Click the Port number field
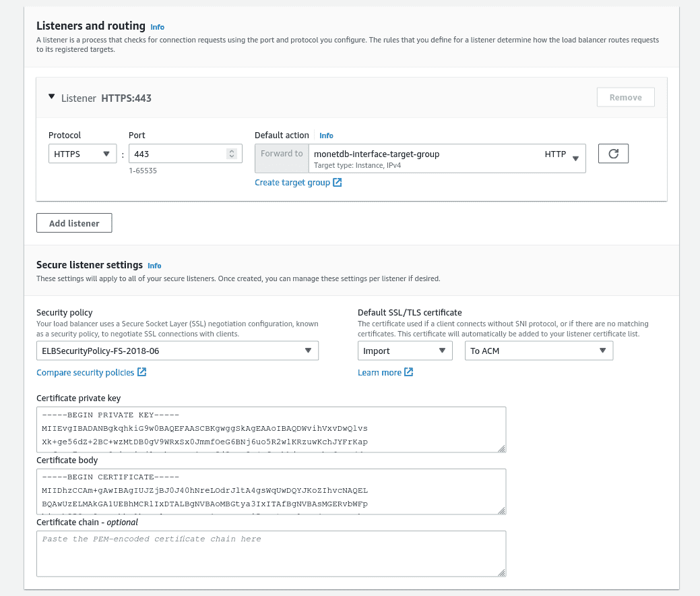The image size is (700, 596). pyautogui.click(x=185, y=154)
